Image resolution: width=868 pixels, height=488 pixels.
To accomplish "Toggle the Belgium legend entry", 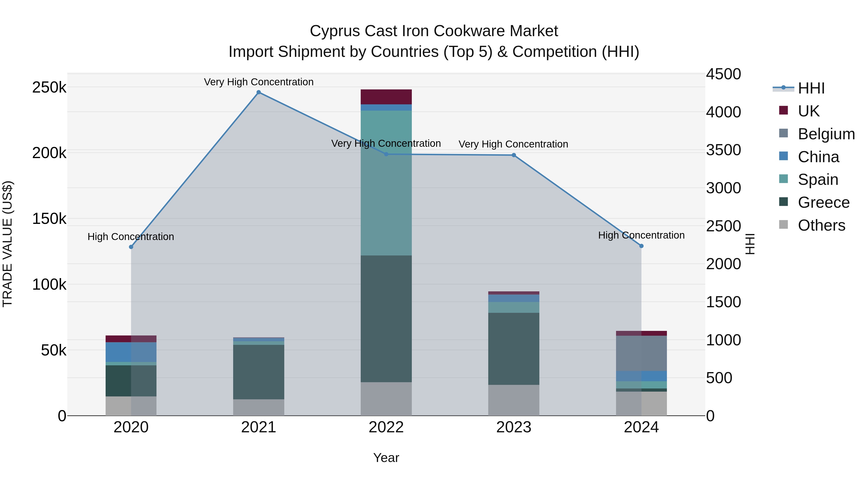I will coord(817,134).
